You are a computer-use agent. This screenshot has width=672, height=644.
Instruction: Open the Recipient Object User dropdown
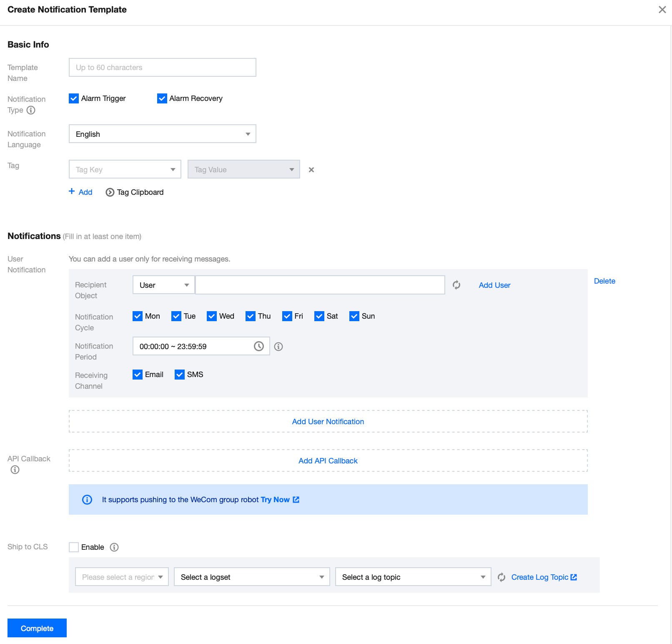(x=163, y=285)
